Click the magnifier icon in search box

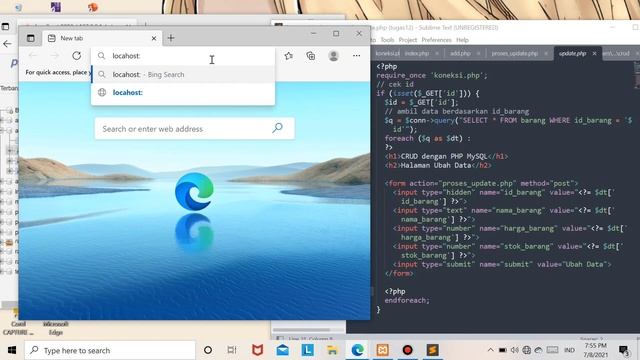coord(278,128)
